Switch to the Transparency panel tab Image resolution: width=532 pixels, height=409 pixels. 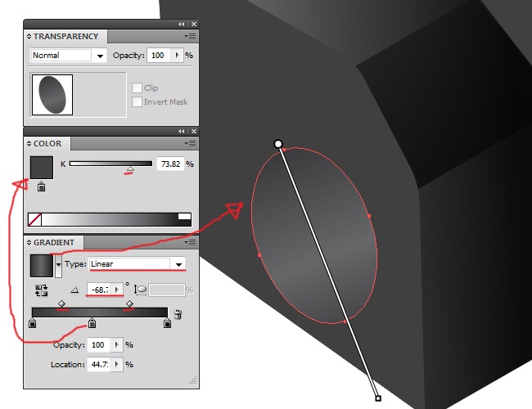(65, 36)
